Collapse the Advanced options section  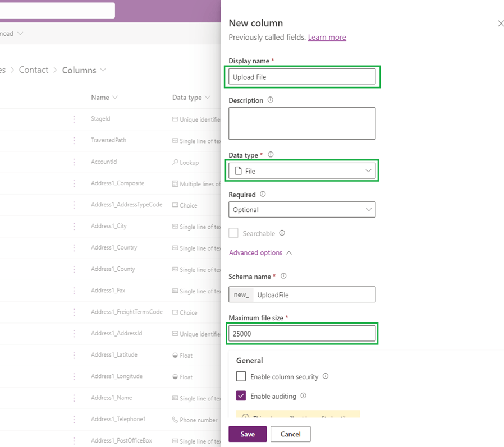[x=260, y=253]
